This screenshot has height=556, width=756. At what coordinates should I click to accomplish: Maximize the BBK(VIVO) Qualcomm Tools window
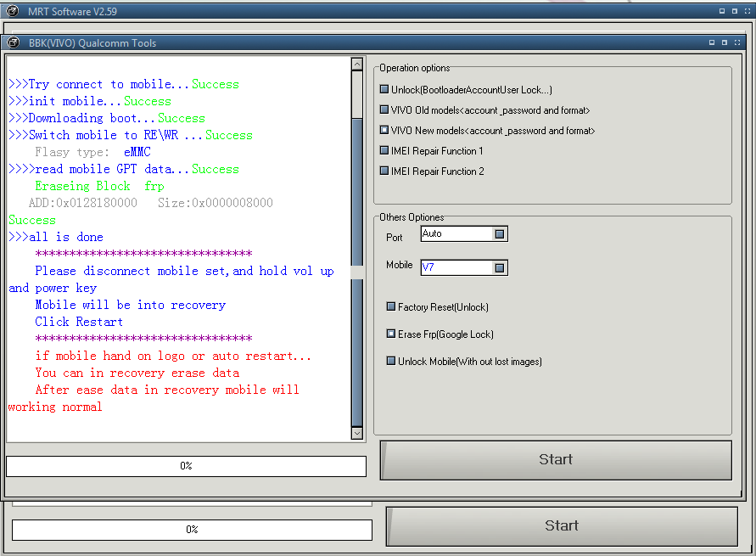click(x=724, y=42)
